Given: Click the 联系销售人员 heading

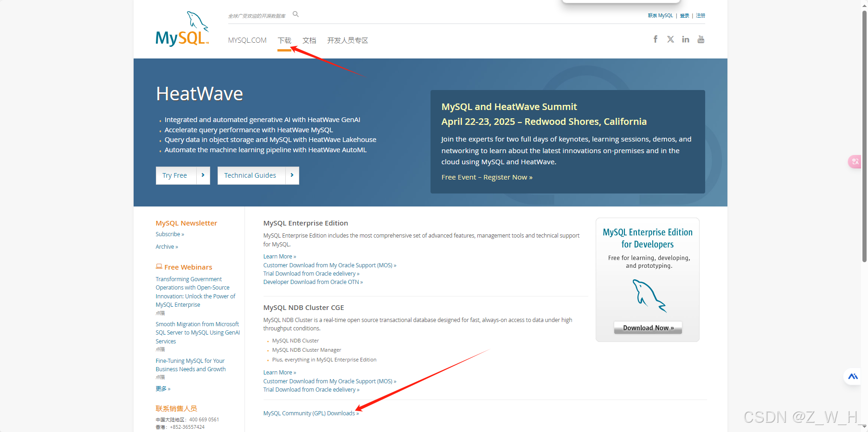Looking at the screenshot, I should (x=176, y=408).
